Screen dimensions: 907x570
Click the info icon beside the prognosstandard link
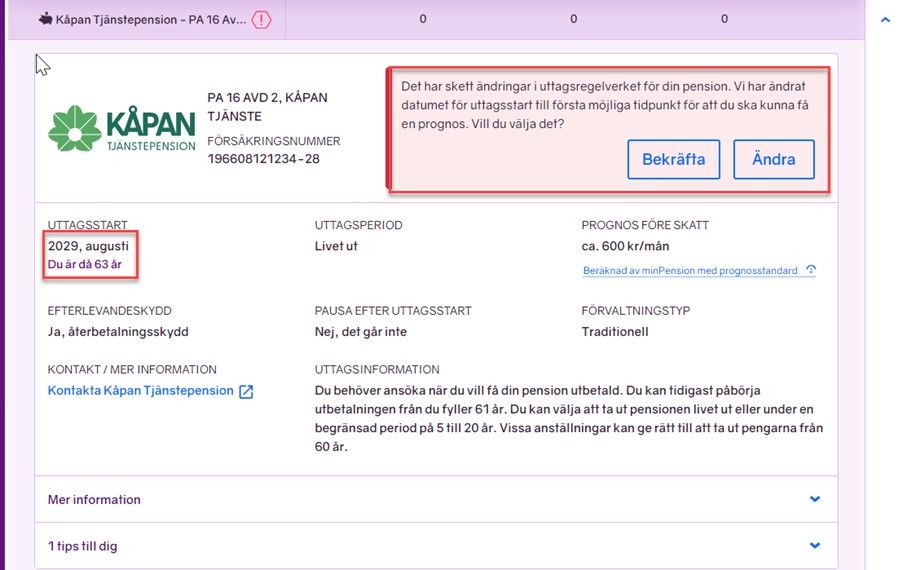pyautogui.click(x=811, y=271)
